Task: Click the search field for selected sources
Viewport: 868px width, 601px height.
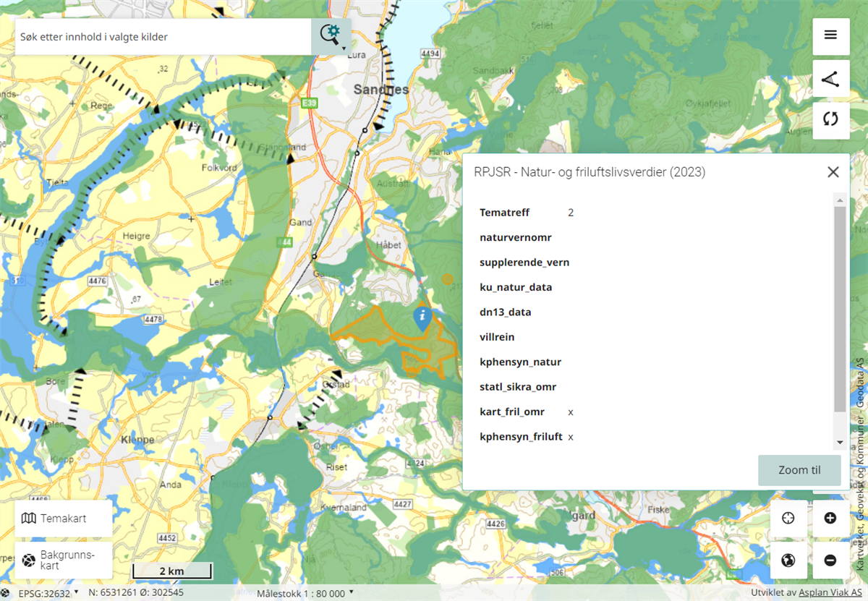Action: coord(163,37)
